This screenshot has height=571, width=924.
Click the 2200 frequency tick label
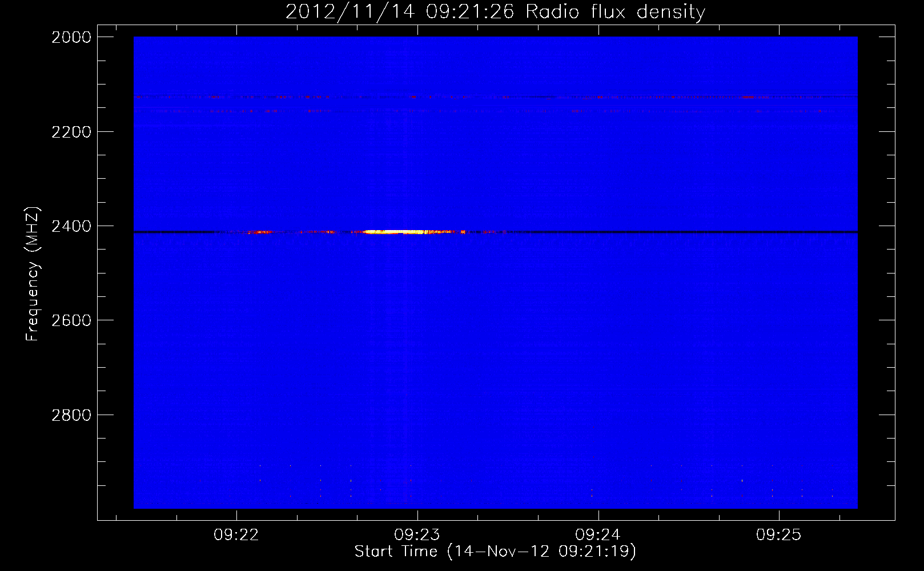pos(71,132)
